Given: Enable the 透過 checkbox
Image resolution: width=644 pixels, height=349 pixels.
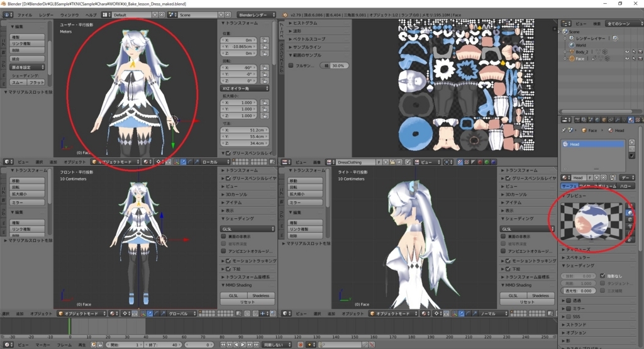Looking at the screenshot, I should (569, 301).
